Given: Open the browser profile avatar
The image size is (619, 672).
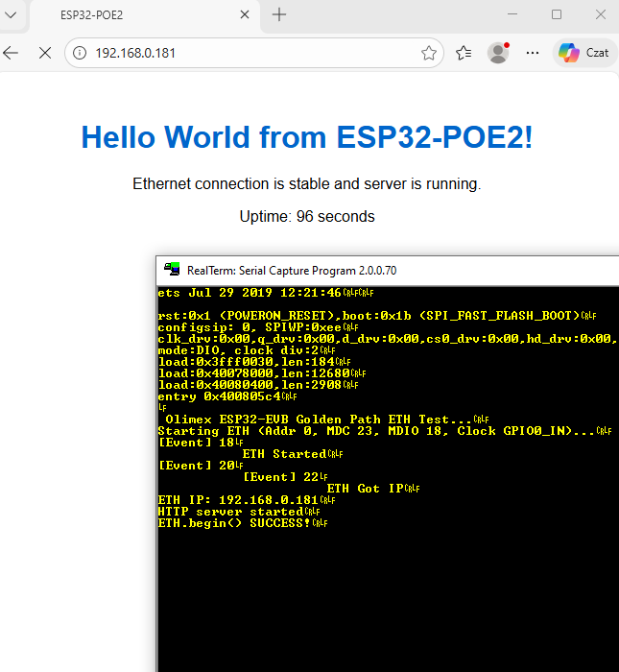Looking at the screenshot, I should (498, 53).
